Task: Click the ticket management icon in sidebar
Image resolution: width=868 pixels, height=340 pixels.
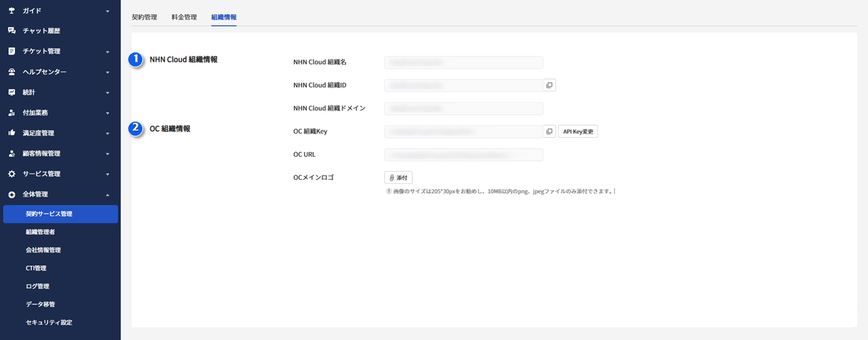Action: point(12,52)
